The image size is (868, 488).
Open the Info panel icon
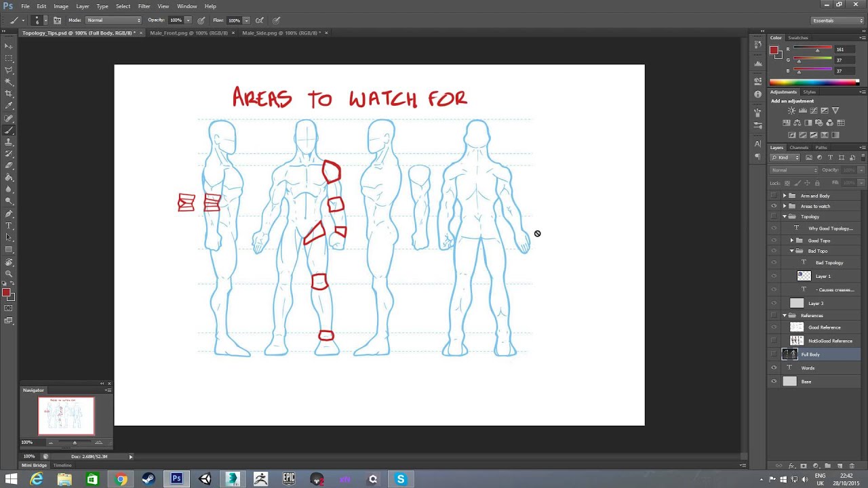[758, 94]
